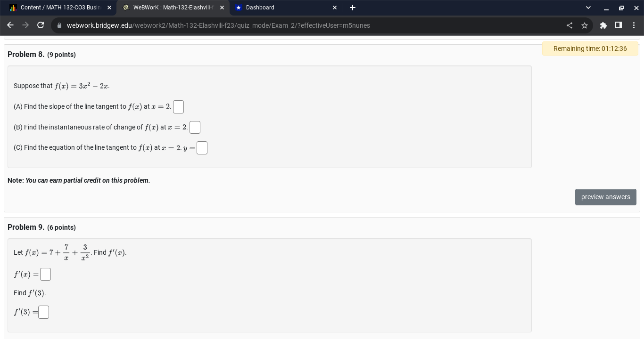The image size is (644, 339).
Task: Click the preview answers button
Action: [606, 197]
